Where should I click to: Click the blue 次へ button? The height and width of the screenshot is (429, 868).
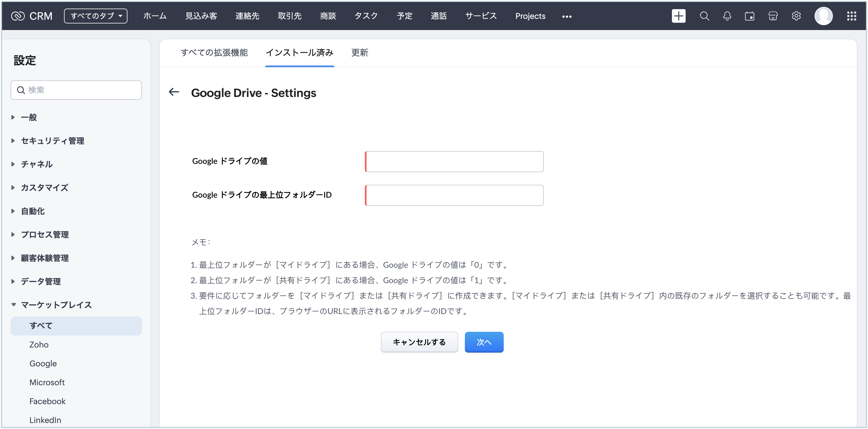(484, 342)
